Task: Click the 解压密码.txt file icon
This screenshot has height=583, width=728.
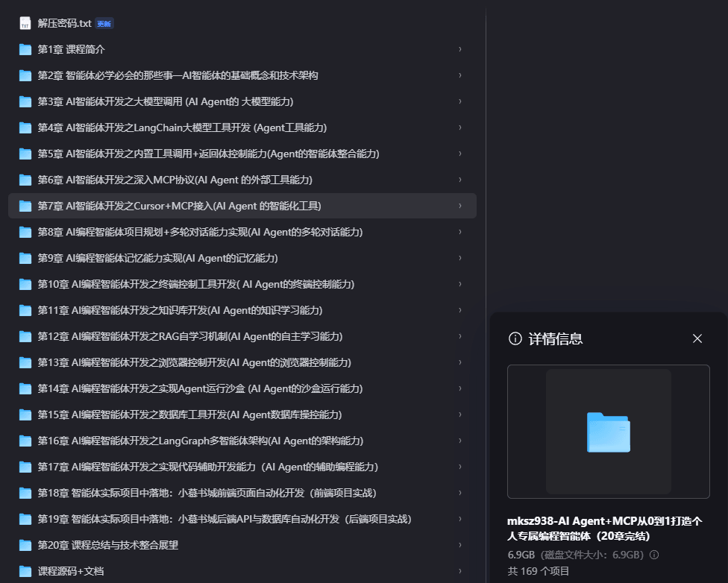Action: 25,23
